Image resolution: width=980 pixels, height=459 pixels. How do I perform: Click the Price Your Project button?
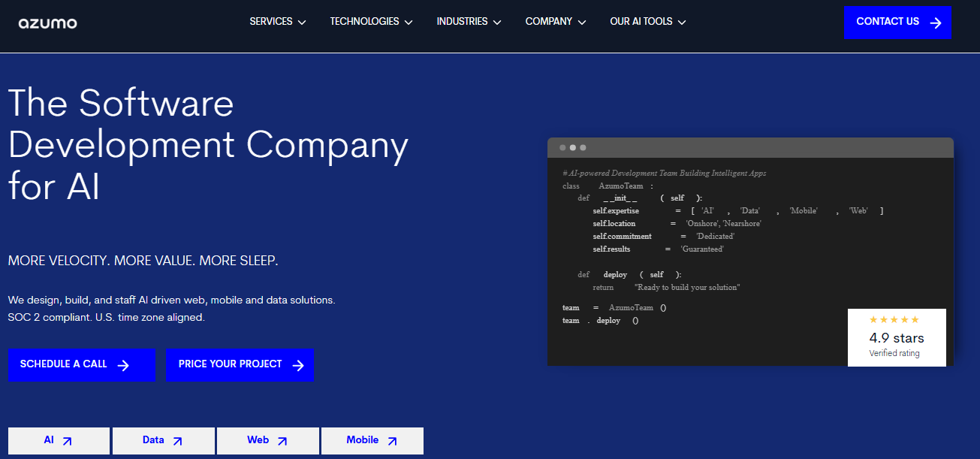(240, 364)
